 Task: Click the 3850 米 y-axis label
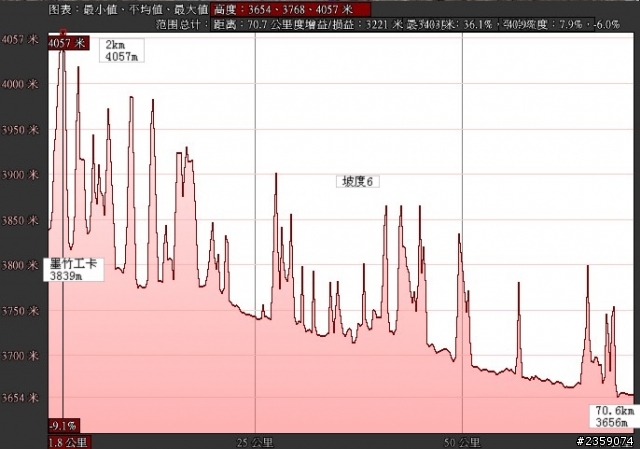pos(20,221)
